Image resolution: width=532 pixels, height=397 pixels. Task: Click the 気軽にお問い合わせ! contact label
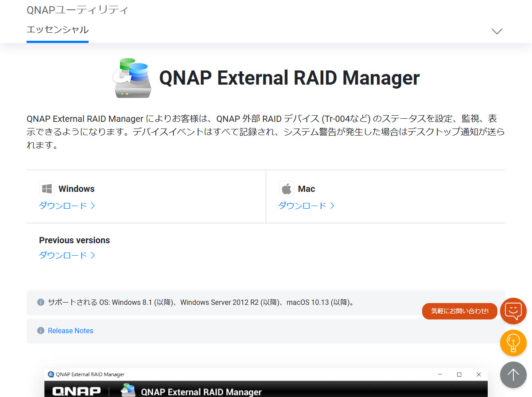pyautogui.click(x=460, y=311)
